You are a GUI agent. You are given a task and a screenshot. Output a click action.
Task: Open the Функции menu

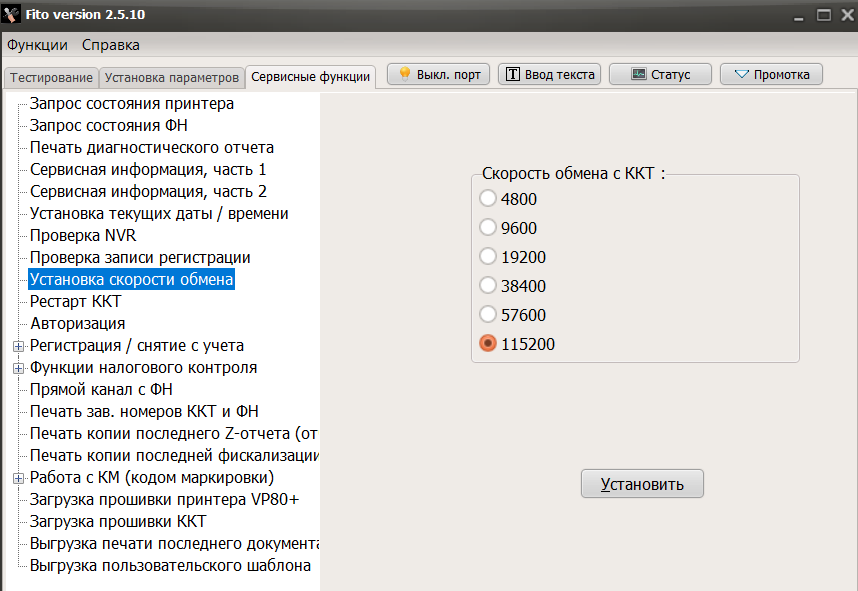tap(37, 45)
